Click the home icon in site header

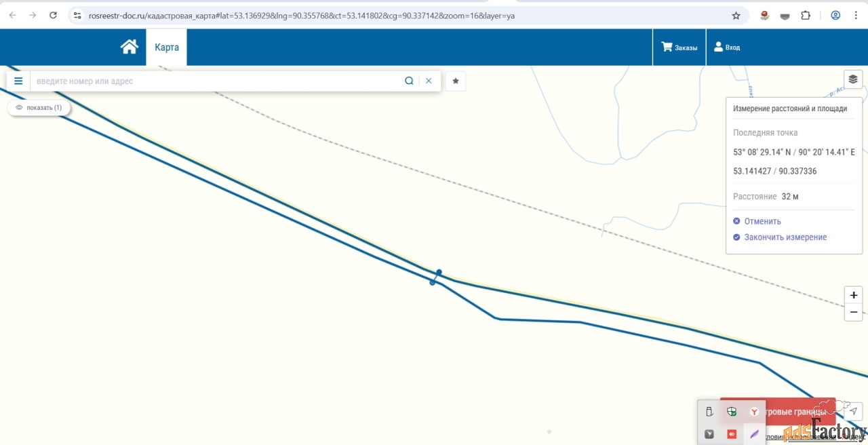(x=129, y=47)
